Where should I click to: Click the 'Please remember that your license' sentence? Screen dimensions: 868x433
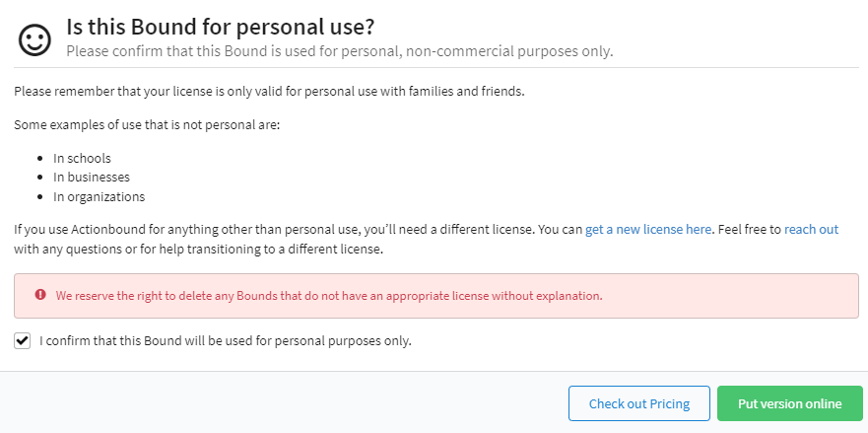(269, 92)
